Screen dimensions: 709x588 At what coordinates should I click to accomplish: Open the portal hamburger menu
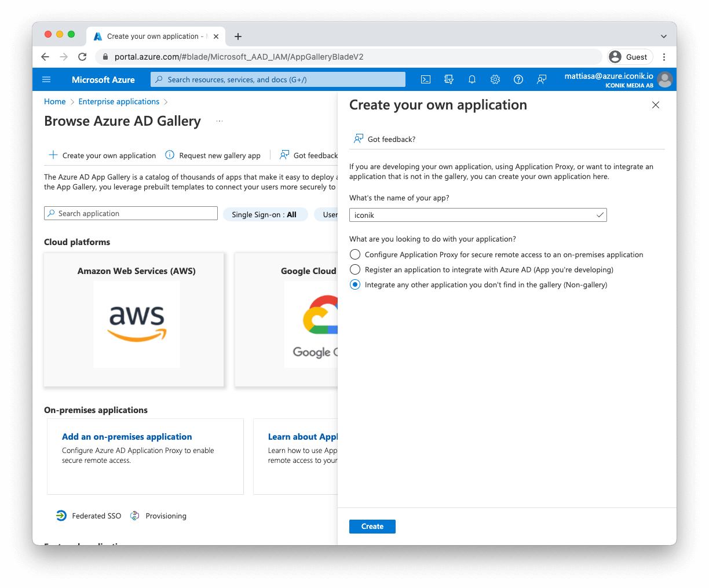(46, 79)
